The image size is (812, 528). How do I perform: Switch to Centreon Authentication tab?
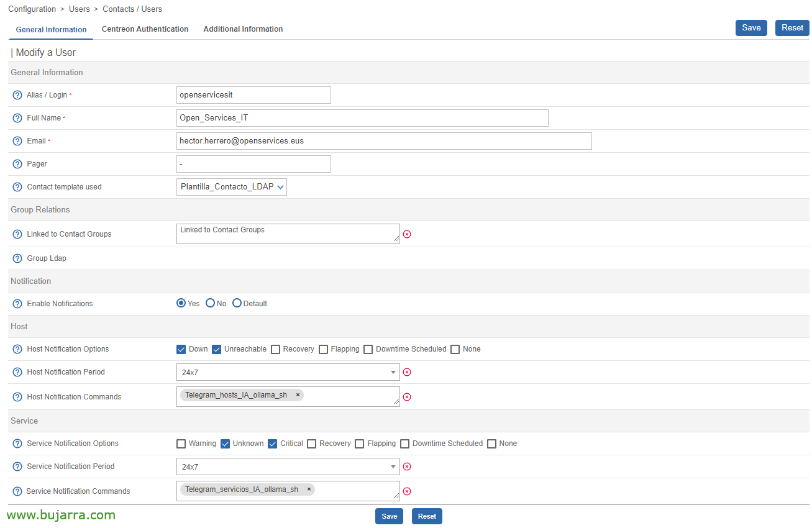tap(145, 29)
